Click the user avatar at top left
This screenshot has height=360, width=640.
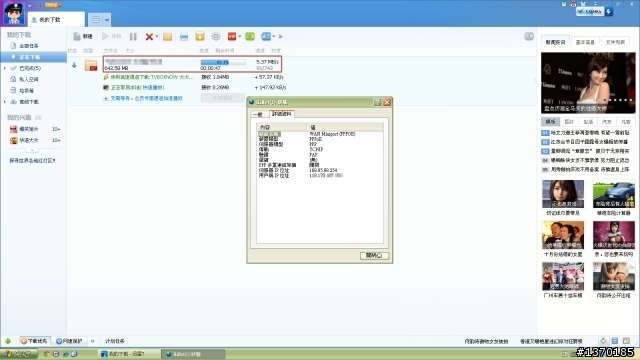(13, 13)
